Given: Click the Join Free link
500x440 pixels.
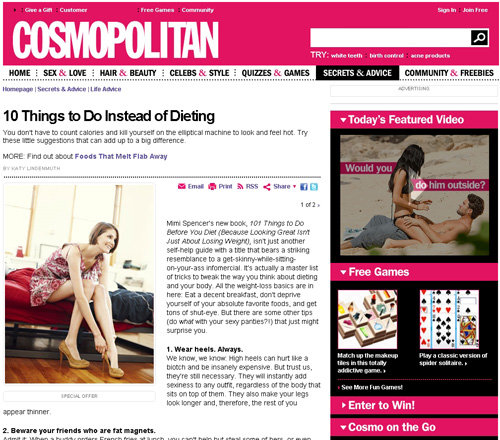Looking at the screenshot, I should (475, 10).
